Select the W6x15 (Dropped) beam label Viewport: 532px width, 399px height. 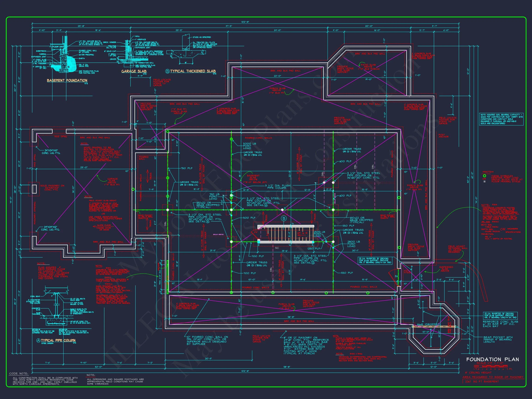[429, 324]
